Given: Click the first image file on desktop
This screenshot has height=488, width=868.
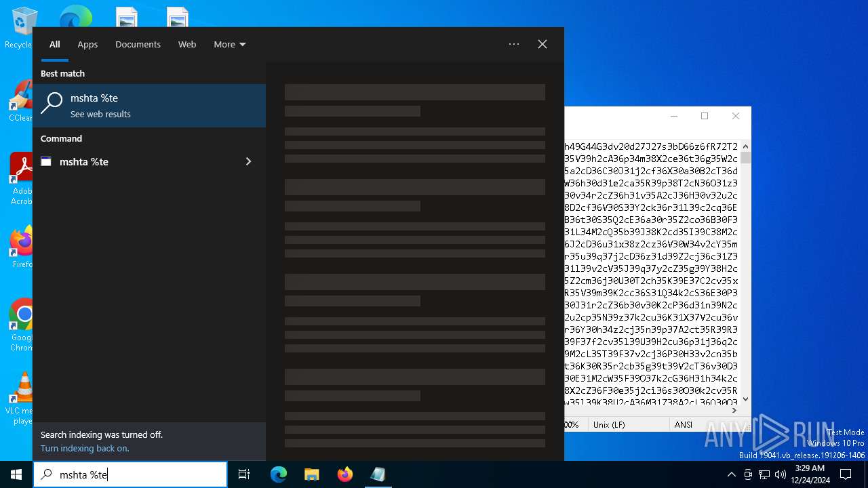Looking at the screenshot, I should click(x=126, y=16).
